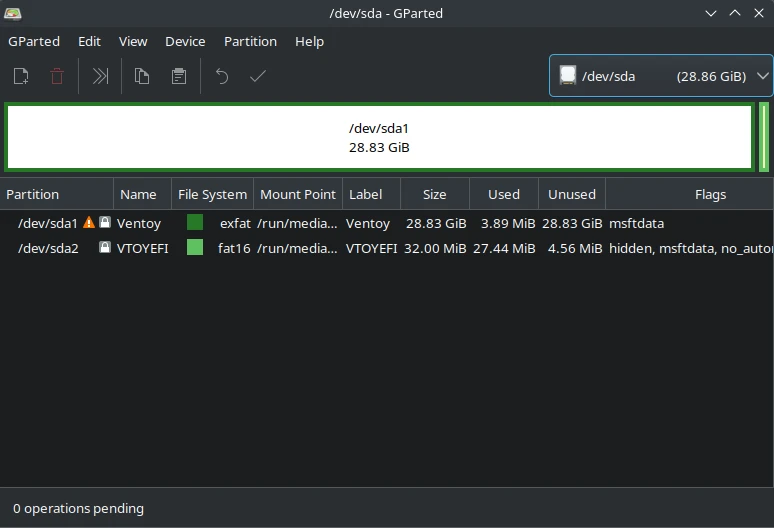Click the GParted app icon in title bar

point(12,13)
